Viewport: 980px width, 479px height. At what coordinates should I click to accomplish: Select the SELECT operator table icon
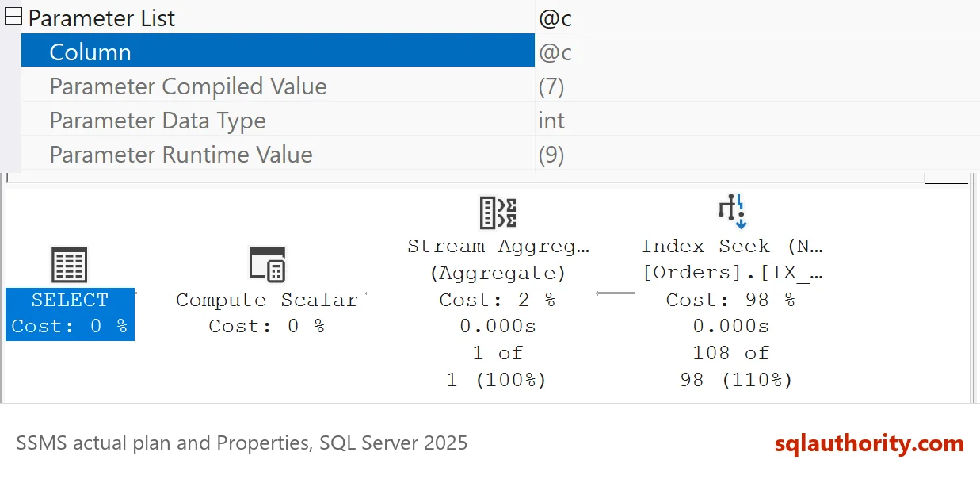(70, 265)
